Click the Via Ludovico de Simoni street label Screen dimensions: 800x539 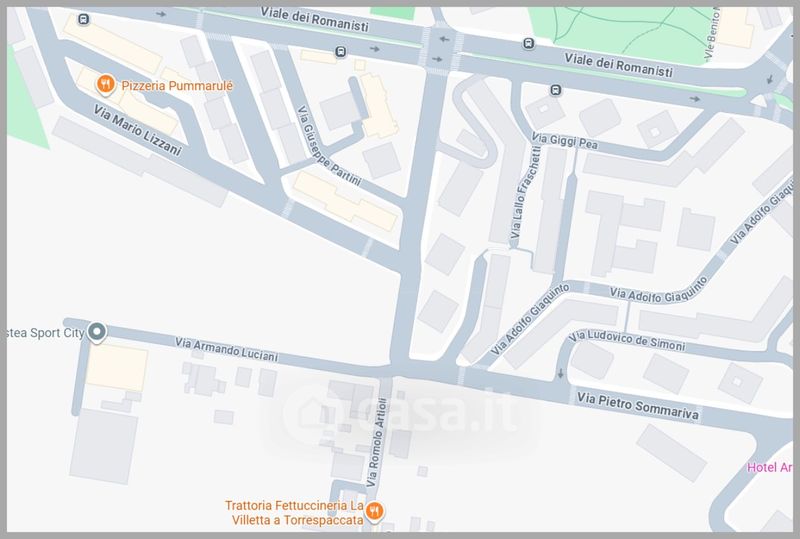tap(627, 340)
